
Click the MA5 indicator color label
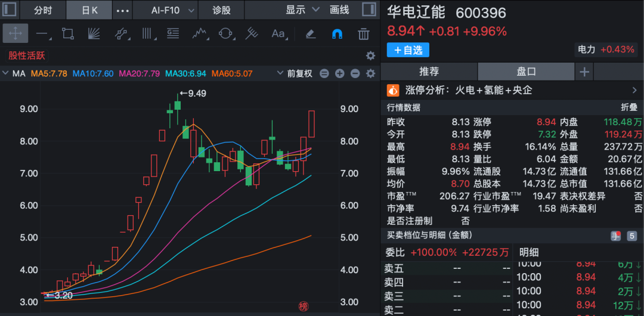(x=49, y=74)
